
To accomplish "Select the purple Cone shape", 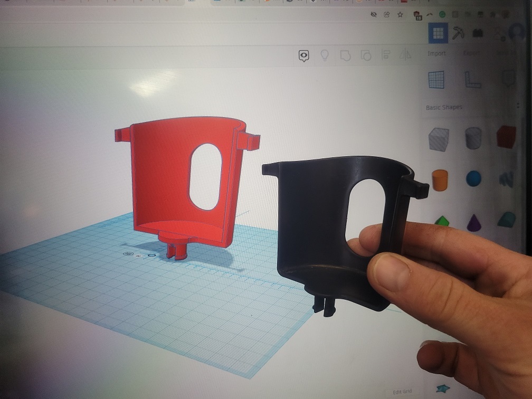I will pos(473,223).
